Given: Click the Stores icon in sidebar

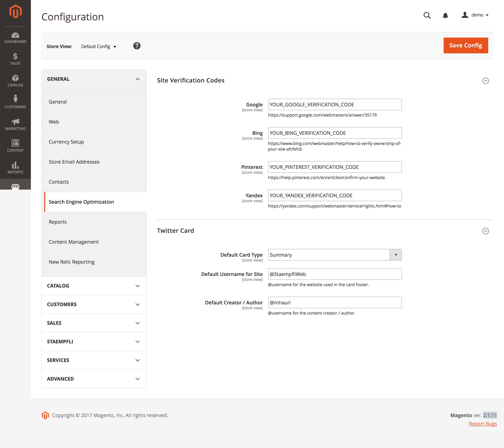Looking at the screenshot, I should [x=15, y=187].
